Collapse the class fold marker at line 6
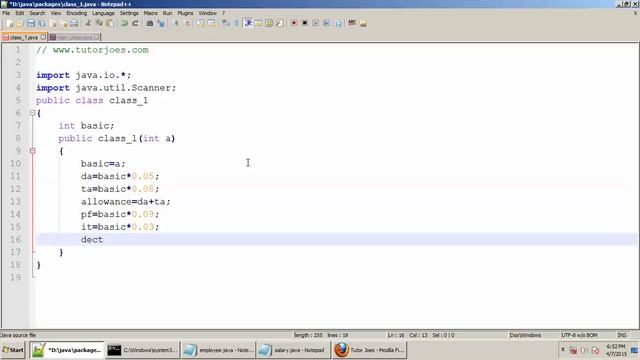Viewport: 640px width, 360px height. 32,113
